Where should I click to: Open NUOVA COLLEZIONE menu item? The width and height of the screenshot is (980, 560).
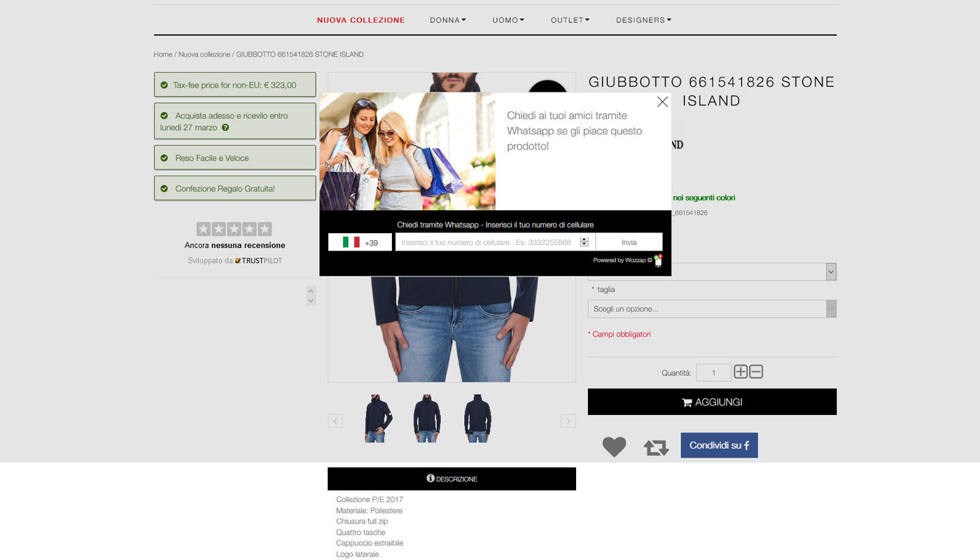point(360,20)
